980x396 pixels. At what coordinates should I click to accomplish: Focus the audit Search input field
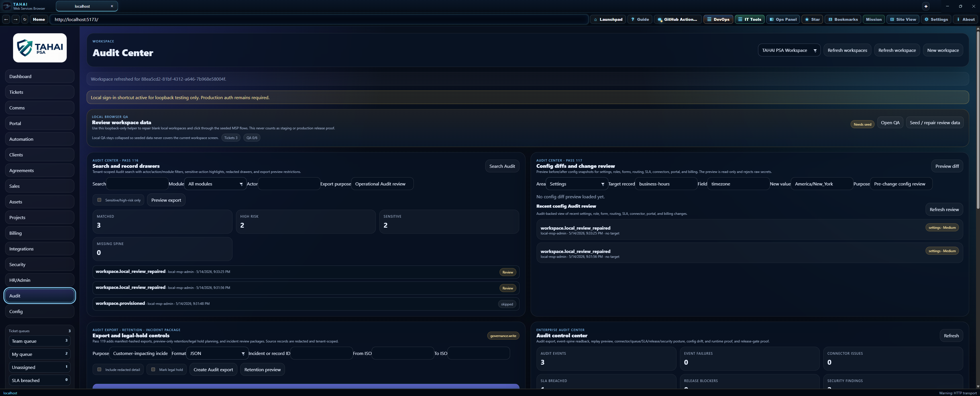(137, 184)
